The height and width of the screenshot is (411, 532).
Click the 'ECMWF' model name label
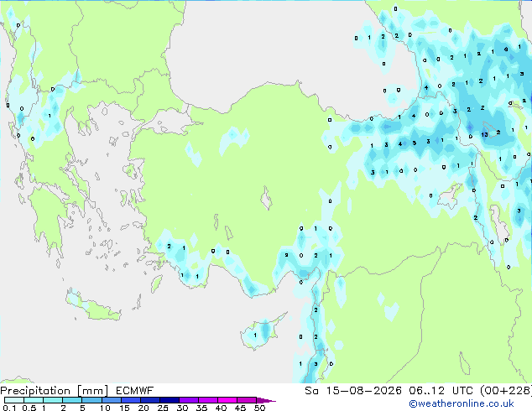tap(135, 391)
